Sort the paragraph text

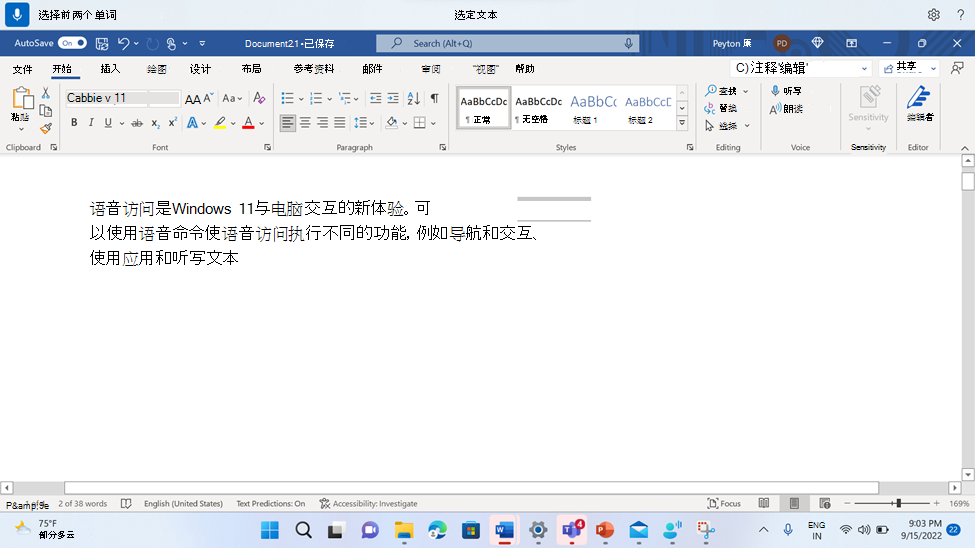click(414, 98)
